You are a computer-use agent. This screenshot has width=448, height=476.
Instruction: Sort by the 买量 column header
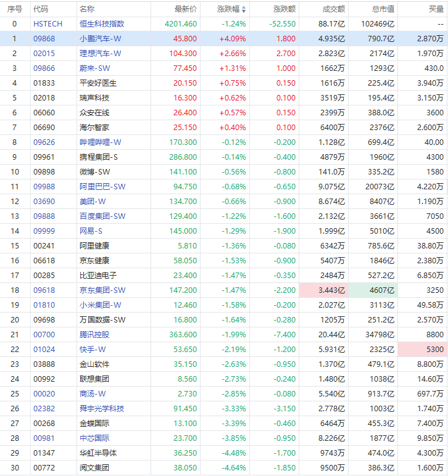click(x=436, y=9)
